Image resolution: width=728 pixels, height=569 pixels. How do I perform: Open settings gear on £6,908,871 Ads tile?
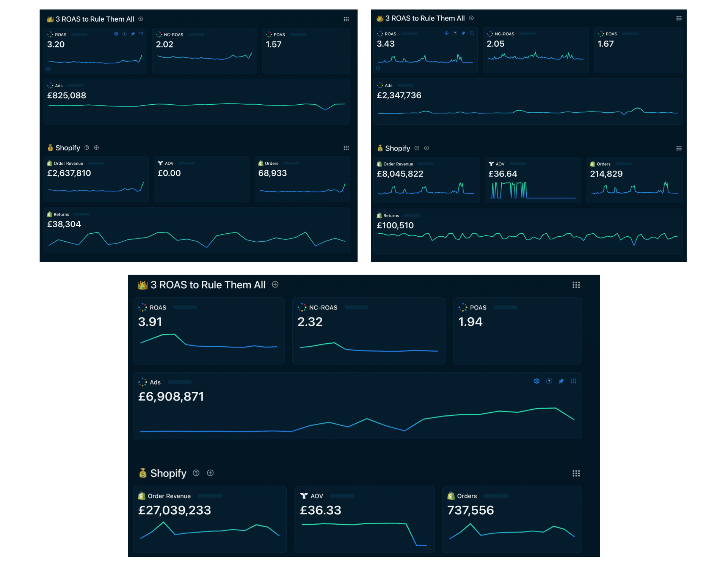click(x=537, y=381)
